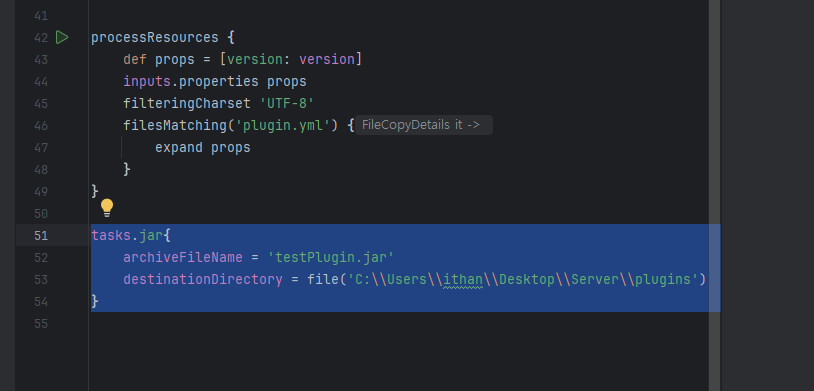Click line number 42 in gutter
Viewport: 814px width, 391px height.
coord(41,38)
